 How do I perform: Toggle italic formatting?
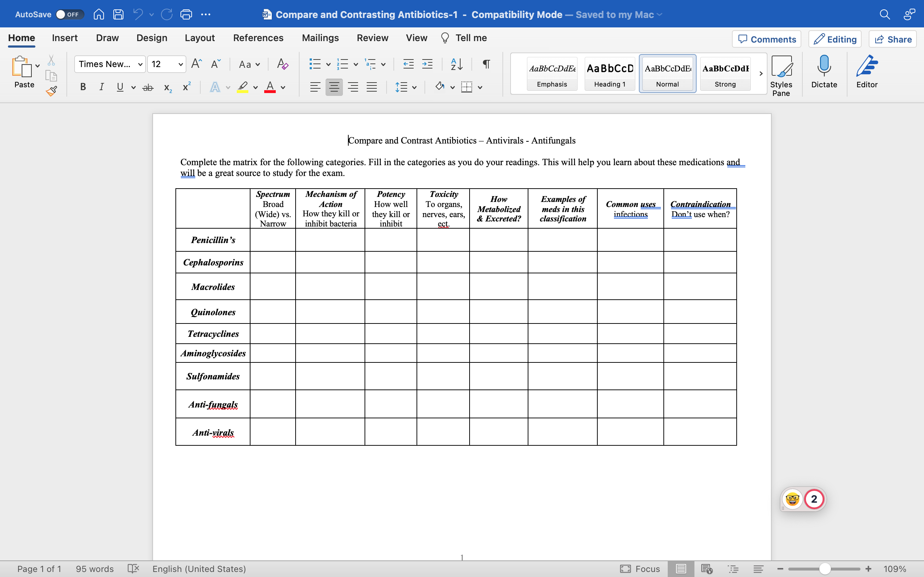[x=101, y=87]
